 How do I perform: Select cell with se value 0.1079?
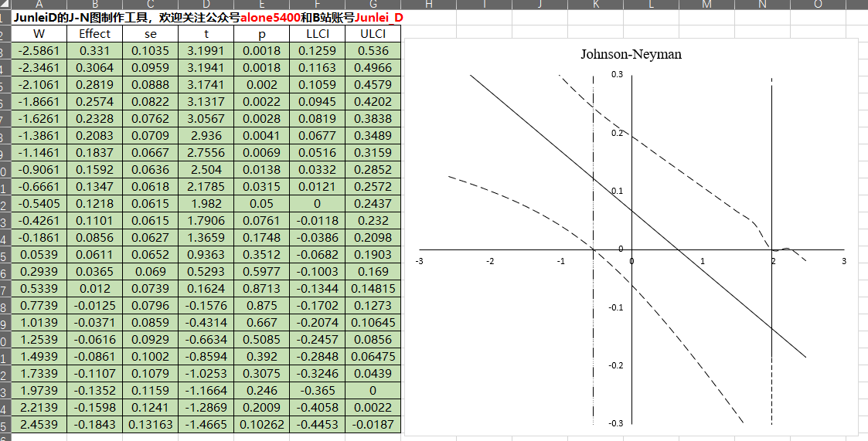coord(151,374)
